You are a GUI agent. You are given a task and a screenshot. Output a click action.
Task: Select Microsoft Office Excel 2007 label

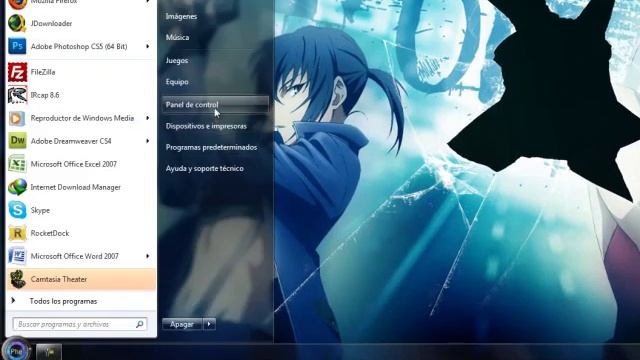click(73, 164)
